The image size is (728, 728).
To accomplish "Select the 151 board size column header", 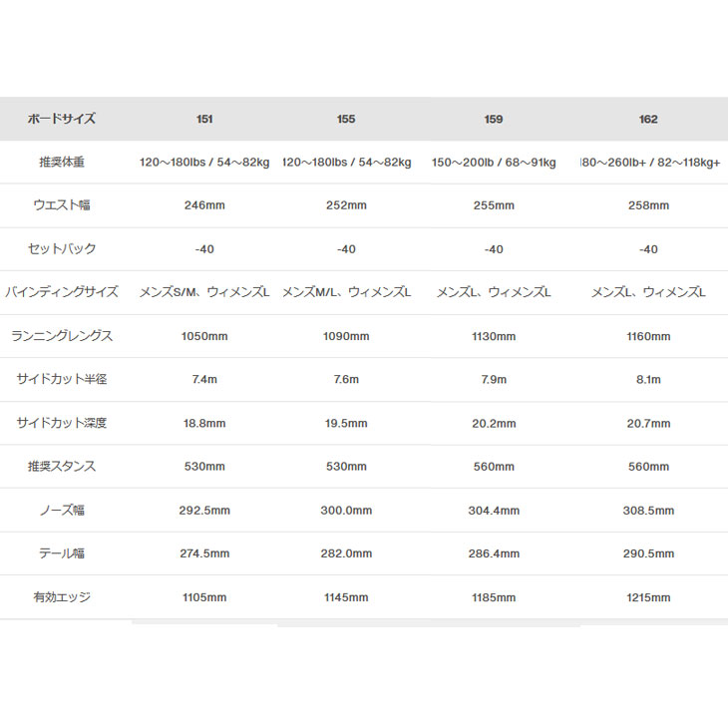I will coord(204,120).
